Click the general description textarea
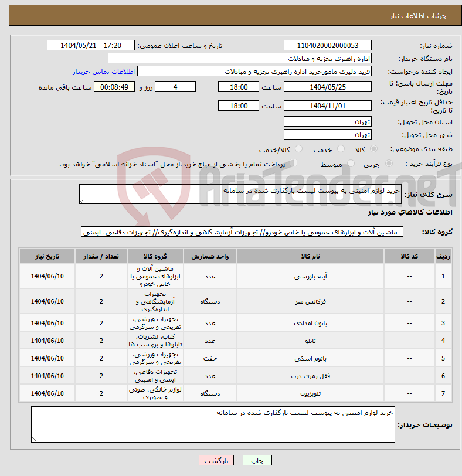 coord(240,194)
